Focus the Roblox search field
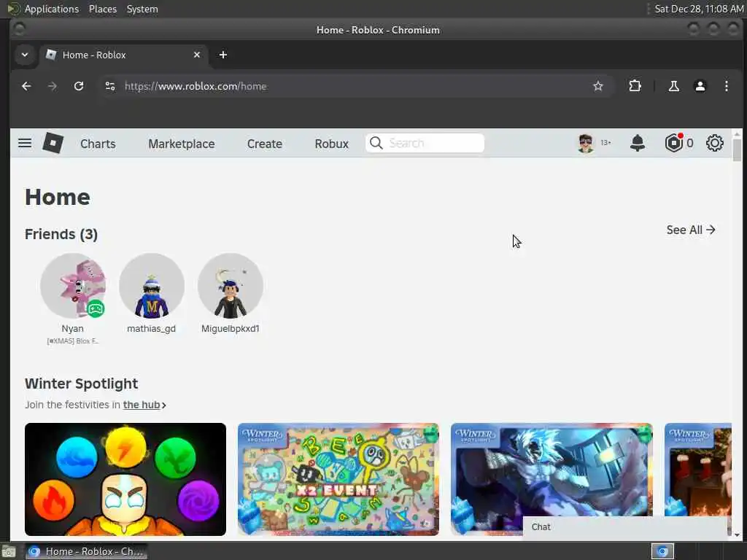This screenshot has width=747, height=560. (425, 143)
